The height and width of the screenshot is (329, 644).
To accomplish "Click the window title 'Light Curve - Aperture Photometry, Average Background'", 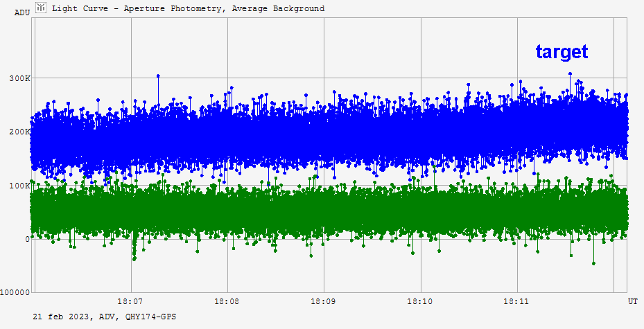I will pos(188,8).
